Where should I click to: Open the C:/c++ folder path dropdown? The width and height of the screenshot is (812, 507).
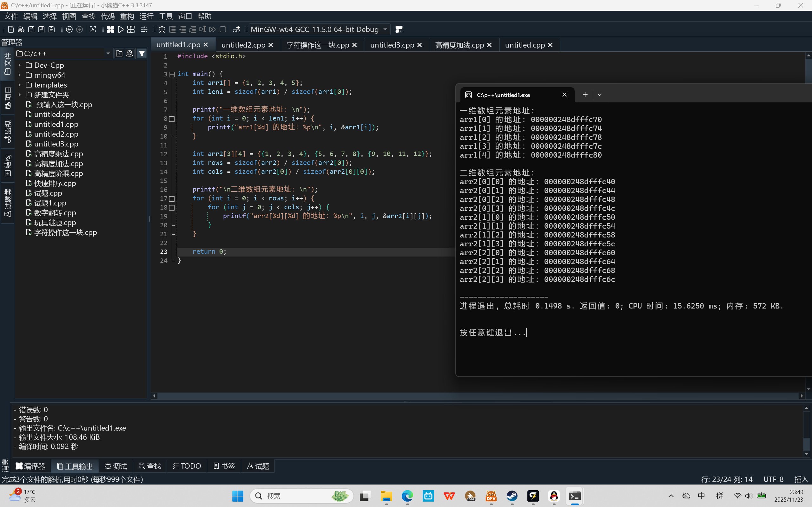tap(108, 53)
